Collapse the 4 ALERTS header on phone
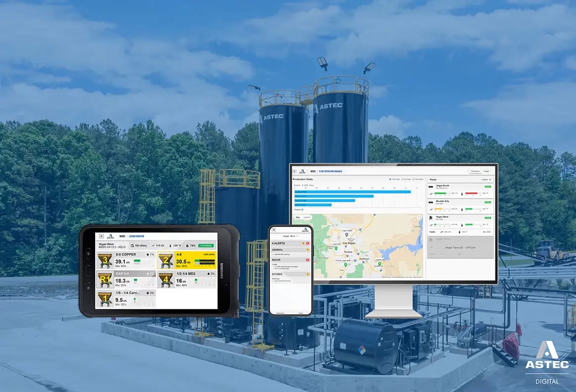The width and height of the screenshot is (576, 392). [x=291, y=244]
